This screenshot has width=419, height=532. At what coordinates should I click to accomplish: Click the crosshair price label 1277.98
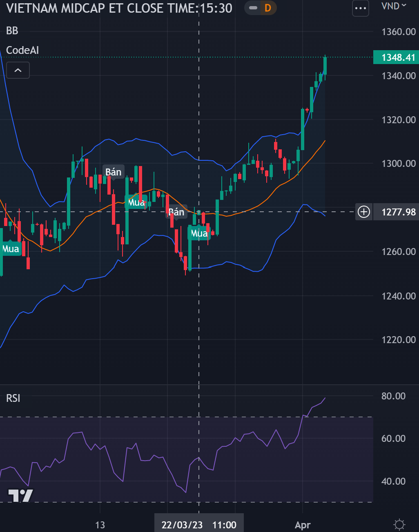[398, 212]
